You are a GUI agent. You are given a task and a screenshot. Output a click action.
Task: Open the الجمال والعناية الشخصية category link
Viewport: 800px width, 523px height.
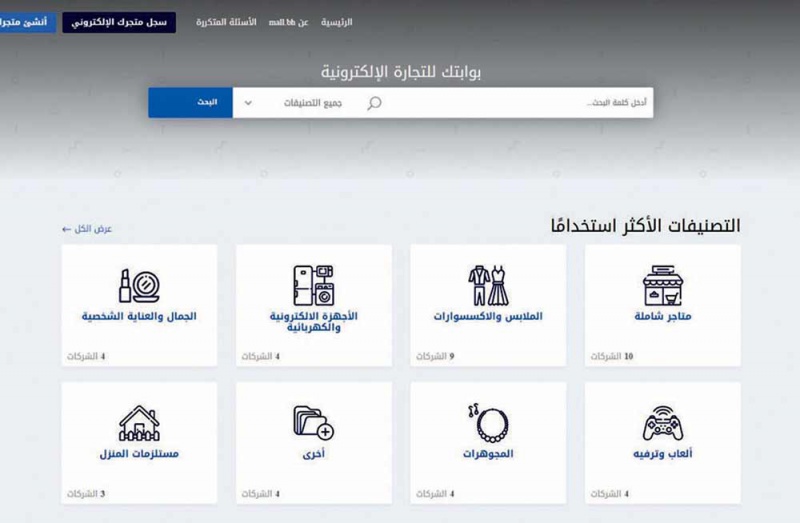[x=139, y=316]
